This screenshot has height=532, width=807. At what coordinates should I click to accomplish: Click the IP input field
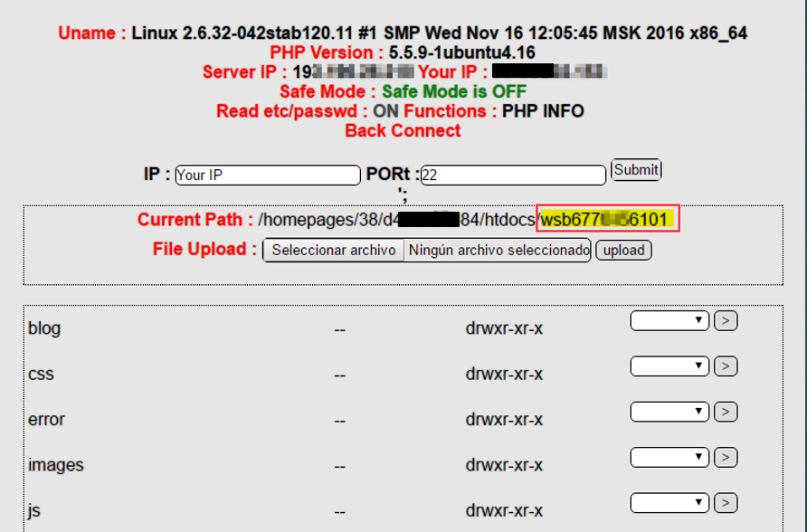pos(267,176)
